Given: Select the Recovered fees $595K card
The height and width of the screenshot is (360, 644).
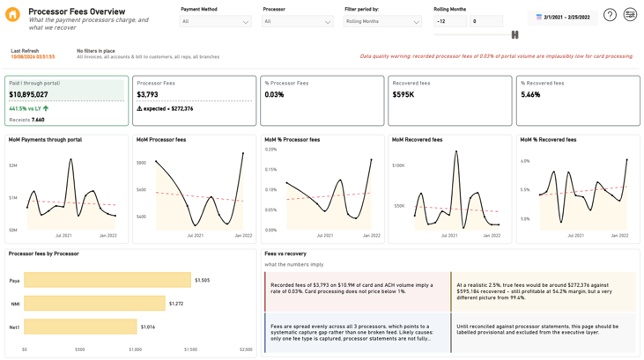Looking at the screenshot, I should pyautogui.click(x=450, y=100).
